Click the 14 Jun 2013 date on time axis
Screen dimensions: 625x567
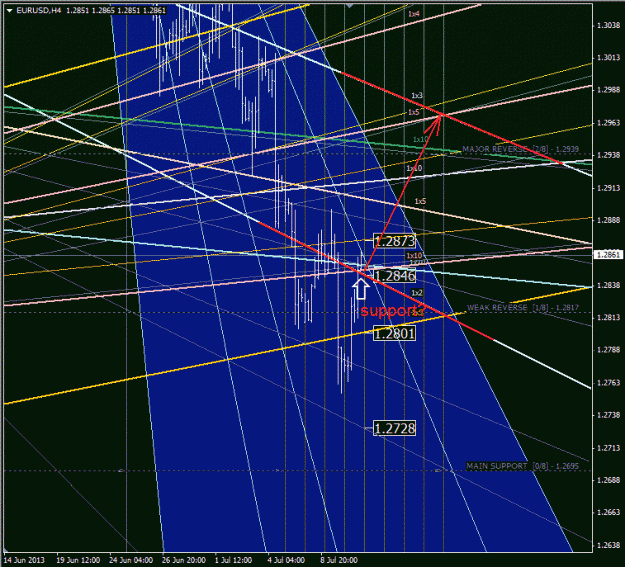[24, 560]
